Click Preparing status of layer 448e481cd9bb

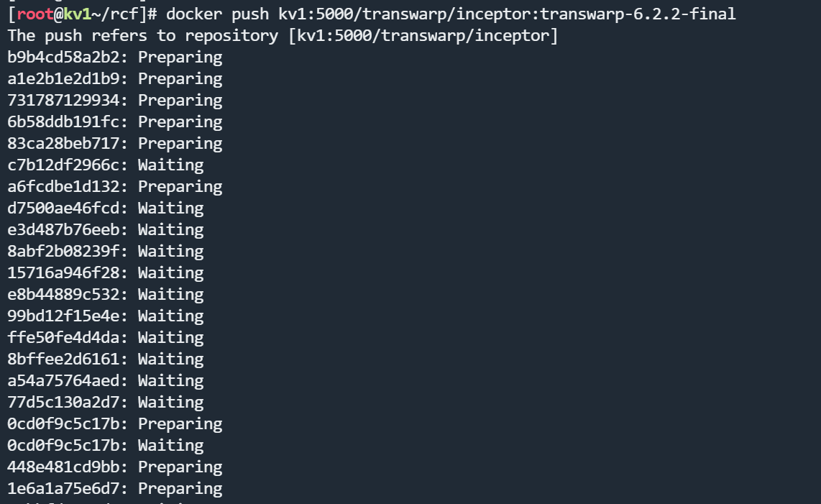tap(180, 467)
